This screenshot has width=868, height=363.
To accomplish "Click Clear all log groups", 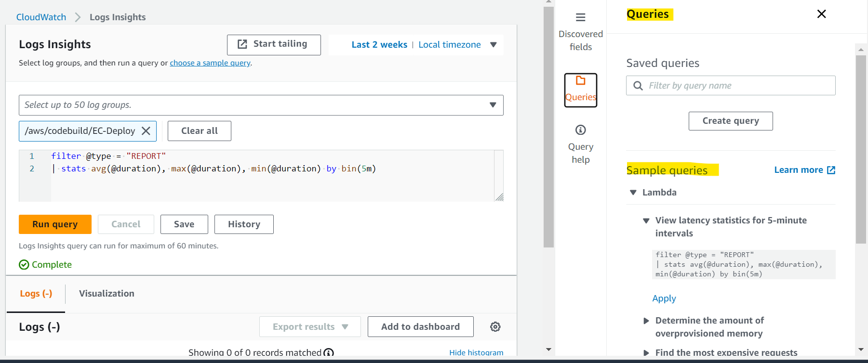I will click(x=200, y=131).
